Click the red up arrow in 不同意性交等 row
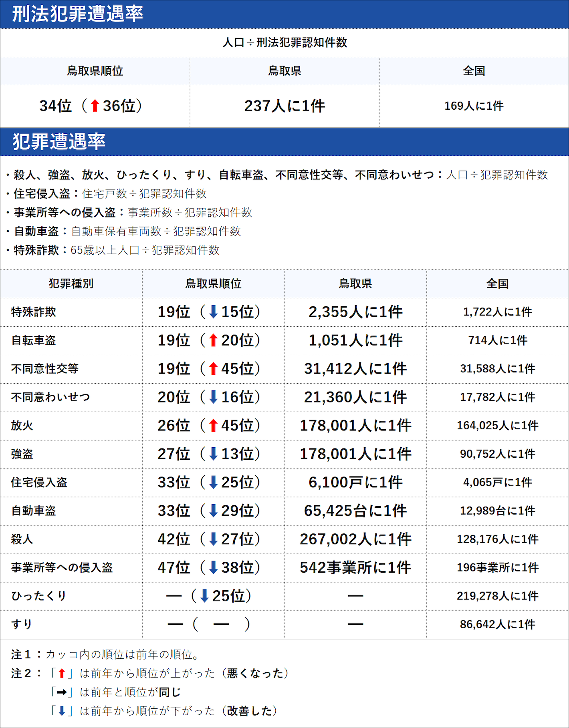Screen dimensions: 569x728 pyautogui.click(x=214, y=369)
